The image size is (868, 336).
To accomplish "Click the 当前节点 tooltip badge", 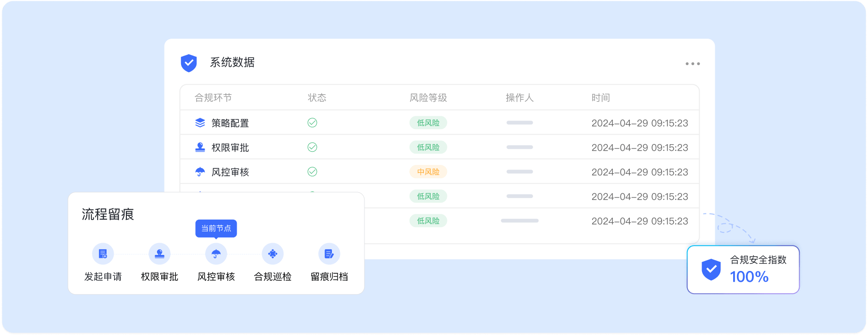I will 216,229.
